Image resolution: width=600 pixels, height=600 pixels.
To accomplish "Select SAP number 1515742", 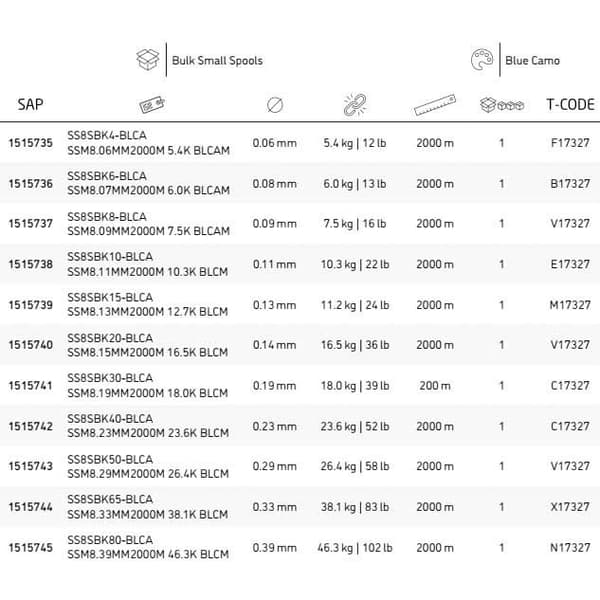I will click(31, 426).
